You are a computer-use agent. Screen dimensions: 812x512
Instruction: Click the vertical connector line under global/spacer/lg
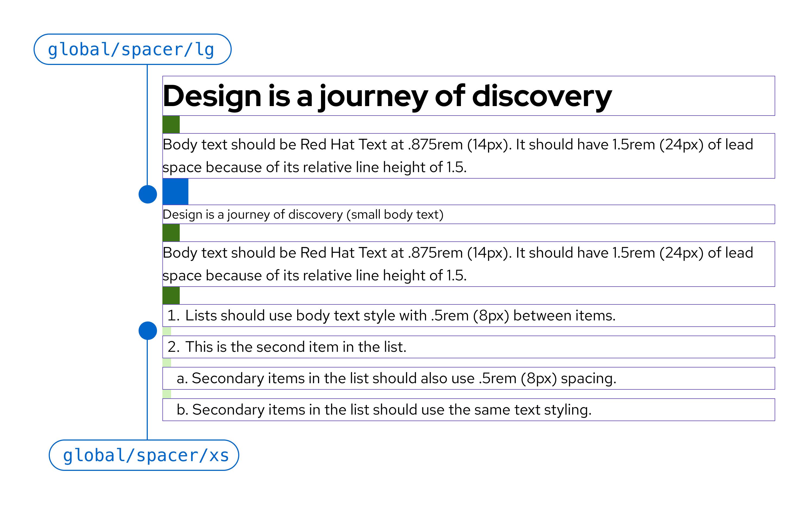tap(147, 125)
